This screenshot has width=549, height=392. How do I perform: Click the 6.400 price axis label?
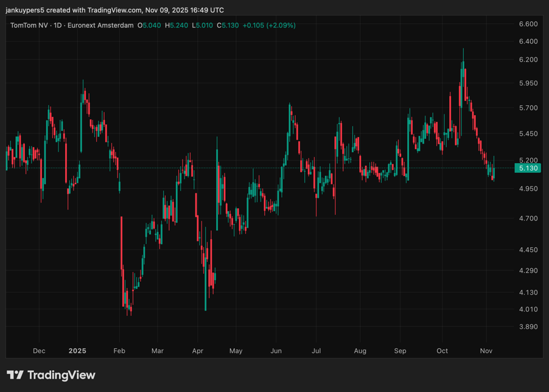pyautogui.click(x=528, y=41)
